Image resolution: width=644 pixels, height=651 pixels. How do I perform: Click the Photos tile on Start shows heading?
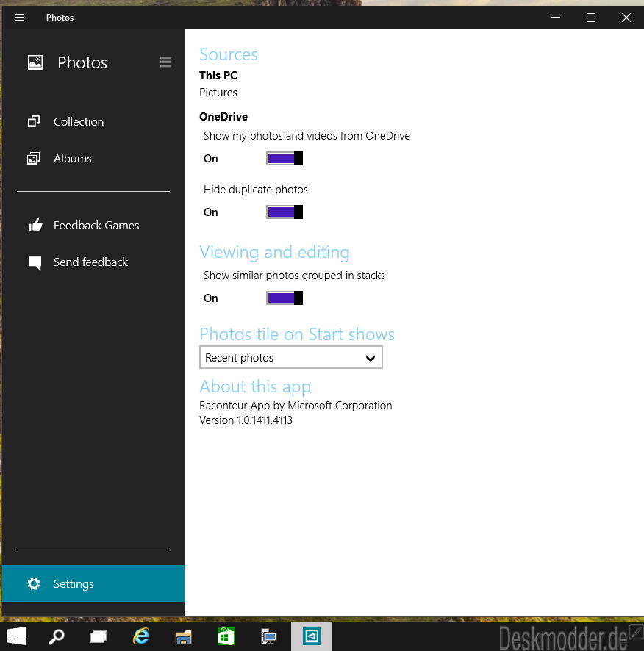click(297, 334)
